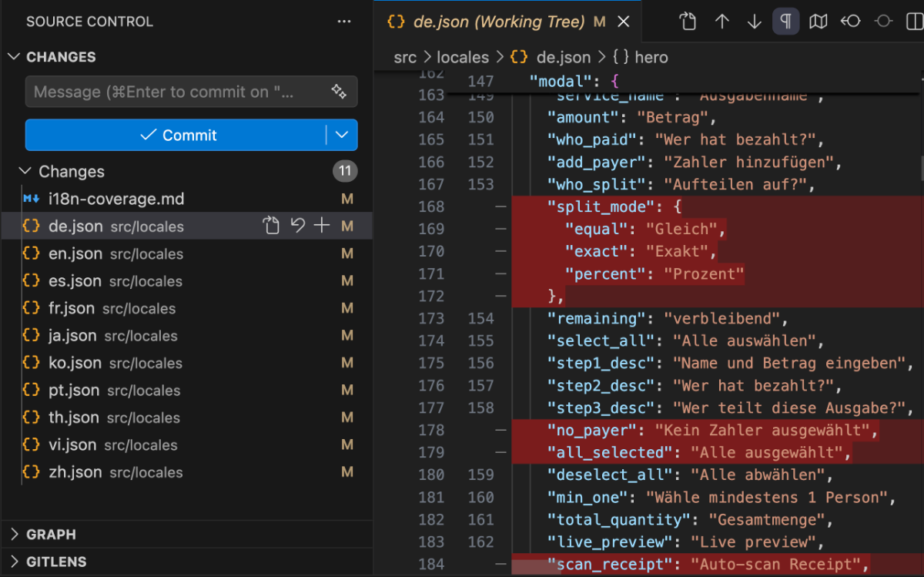Select de.json in the changes list
Image resolution: width=924 pixels, height=577 pixels.
click(x=186, y=226)
